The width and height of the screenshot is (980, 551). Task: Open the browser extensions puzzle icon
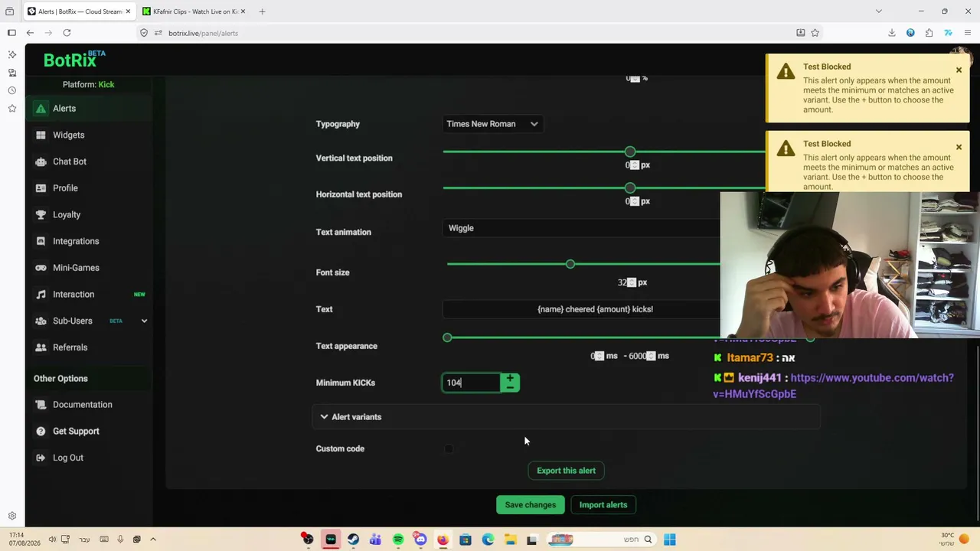click(929, 33)
